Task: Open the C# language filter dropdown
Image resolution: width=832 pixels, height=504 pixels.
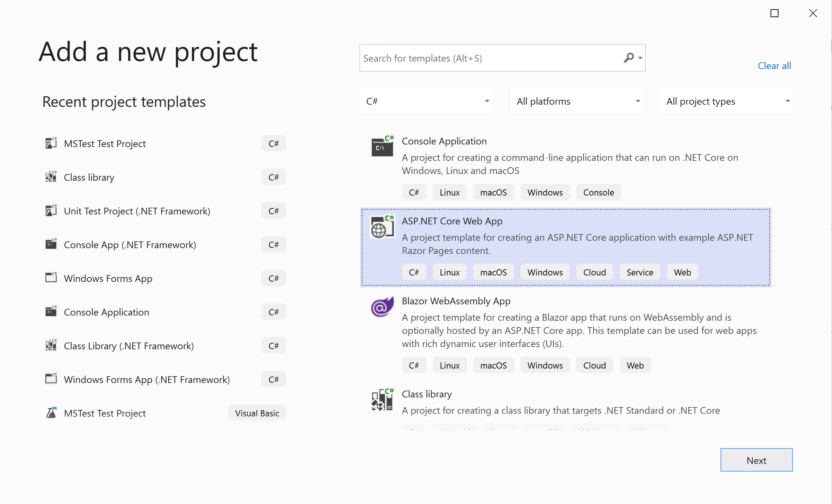Action: coord(426,101)
